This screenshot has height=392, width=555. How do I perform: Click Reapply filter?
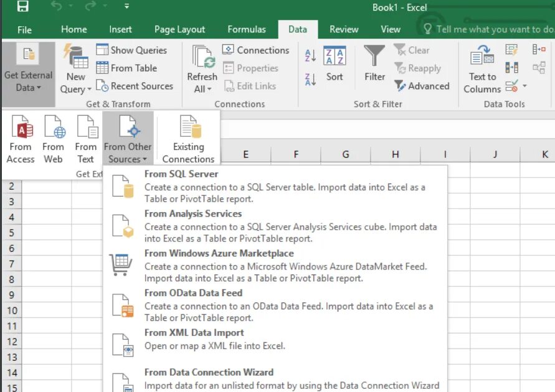pyautogui.click(x=417, y=68)
